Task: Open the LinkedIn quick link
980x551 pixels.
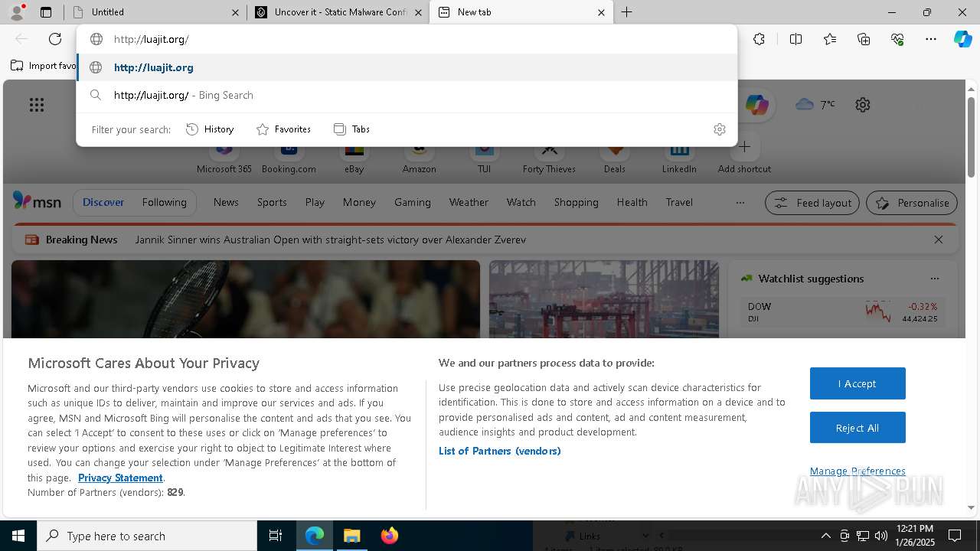Action: 679,157
